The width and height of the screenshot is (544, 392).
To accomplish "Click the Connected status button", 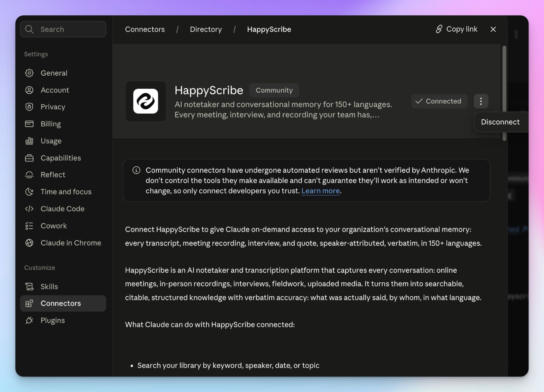I will (439, 101).
